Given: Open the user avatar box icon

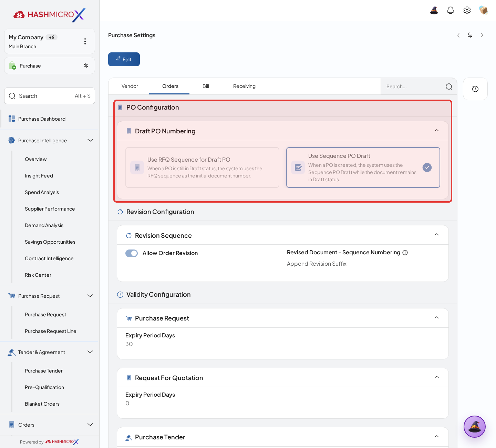Looking at the screenshot, I should (484, 10).
